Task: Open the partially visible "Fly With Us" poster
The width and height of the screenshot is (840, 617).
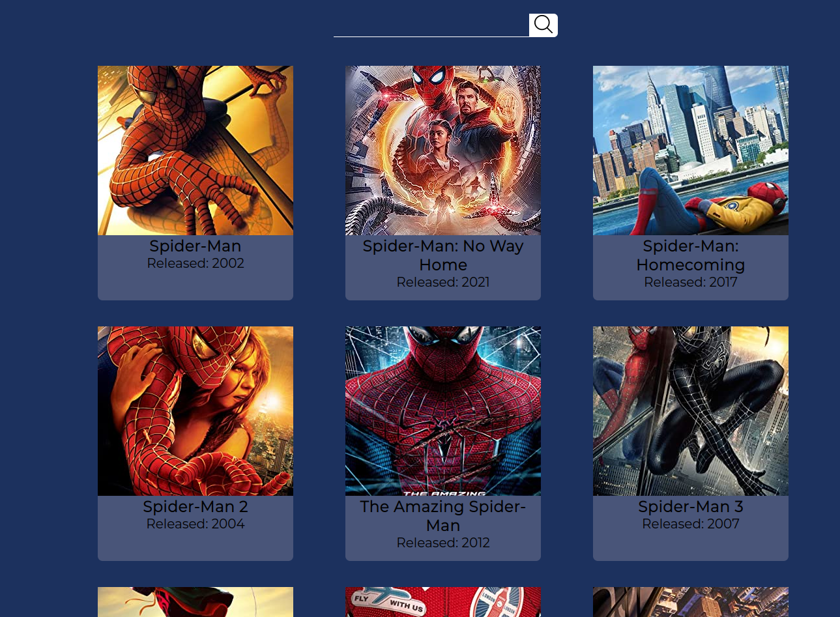Action: (443, 602)
